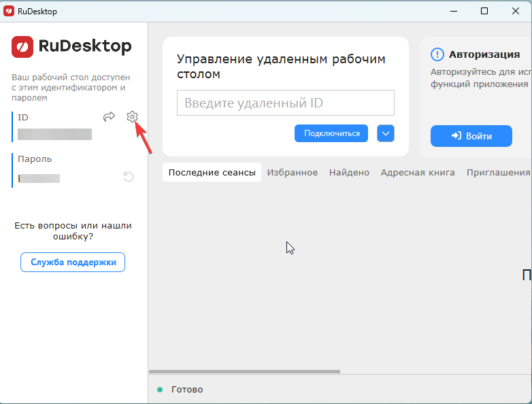Image resolution: width=532 pixels, height=404 pixels.
Task: Click the Пароль label
Action: 35,159
